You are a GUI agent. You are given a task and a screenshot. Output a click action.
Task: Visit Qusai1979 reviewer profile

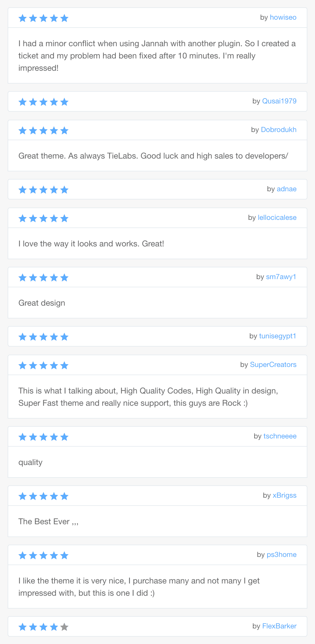(x=279, y=101)
